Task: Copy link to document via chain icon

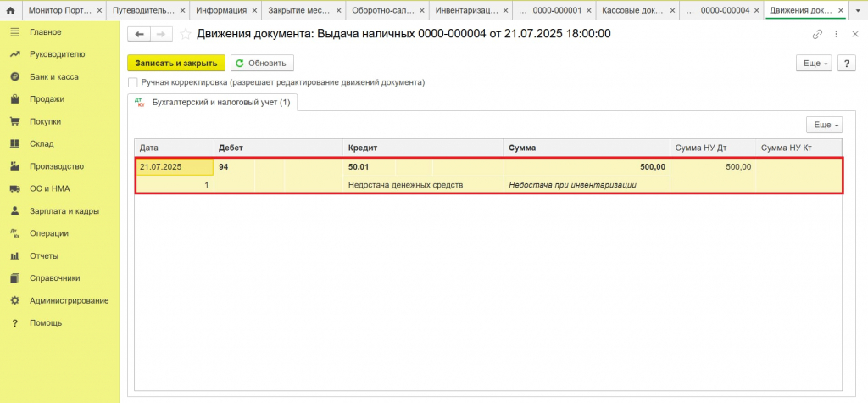Action: point(817,34)
